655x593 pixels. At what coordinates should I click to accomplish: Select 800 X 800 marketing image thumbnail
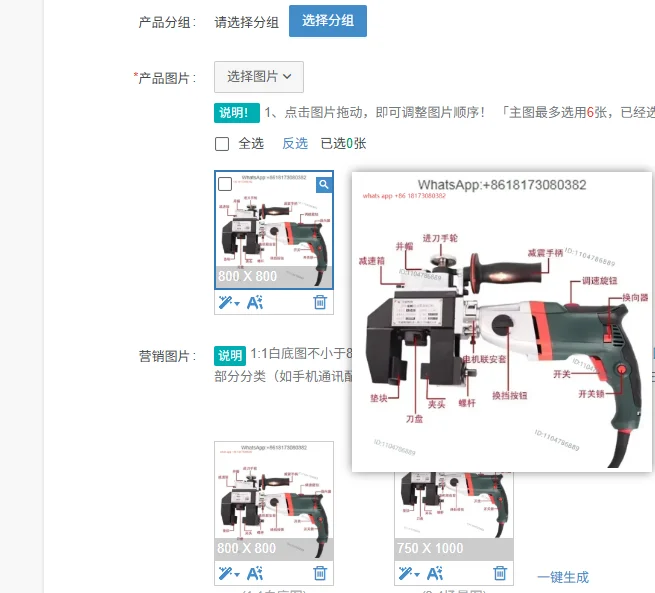point(274,501)
